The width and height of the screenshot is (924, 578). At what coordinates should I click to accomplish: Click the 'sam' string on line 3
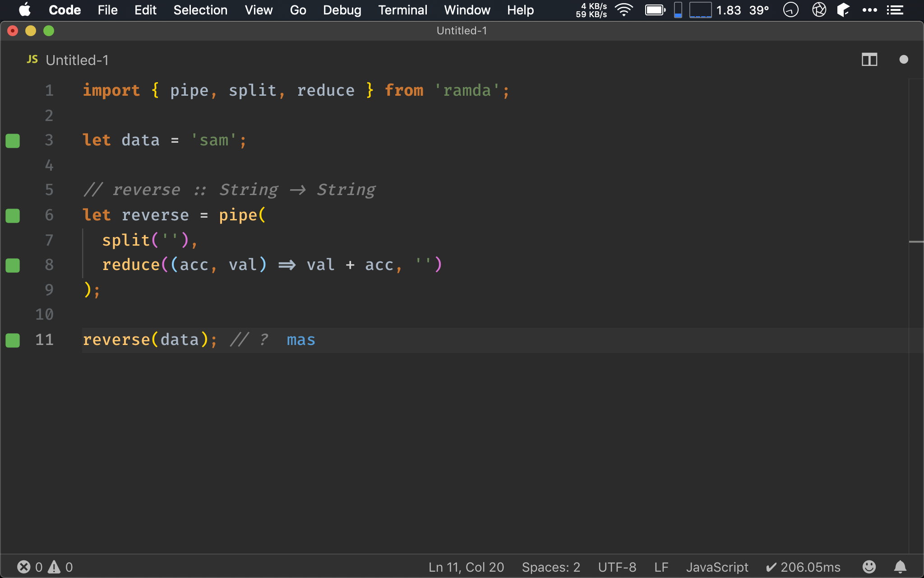point(214,140)
